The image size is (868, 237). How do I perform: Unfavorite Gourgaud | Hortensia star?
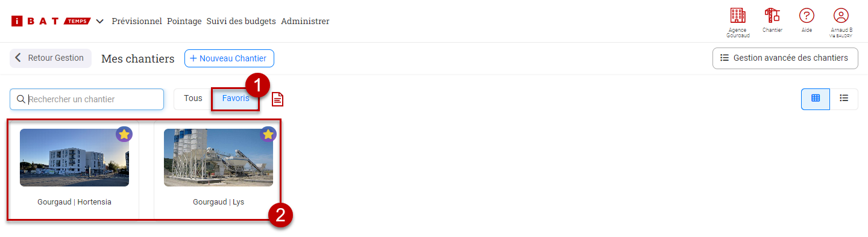(x=124, y=135)
